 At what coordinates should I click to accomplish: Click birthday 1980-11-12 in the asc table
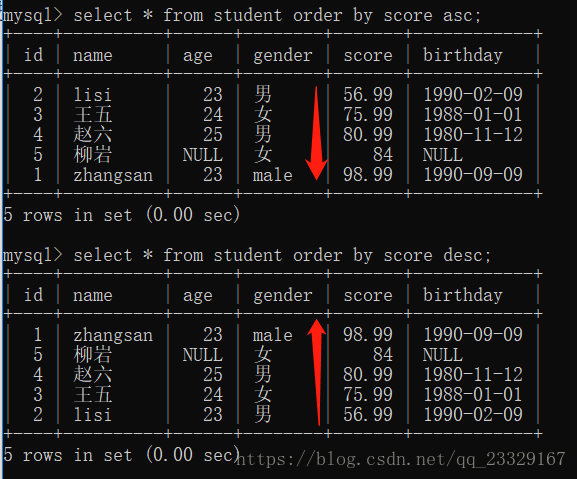pos(473,134)
